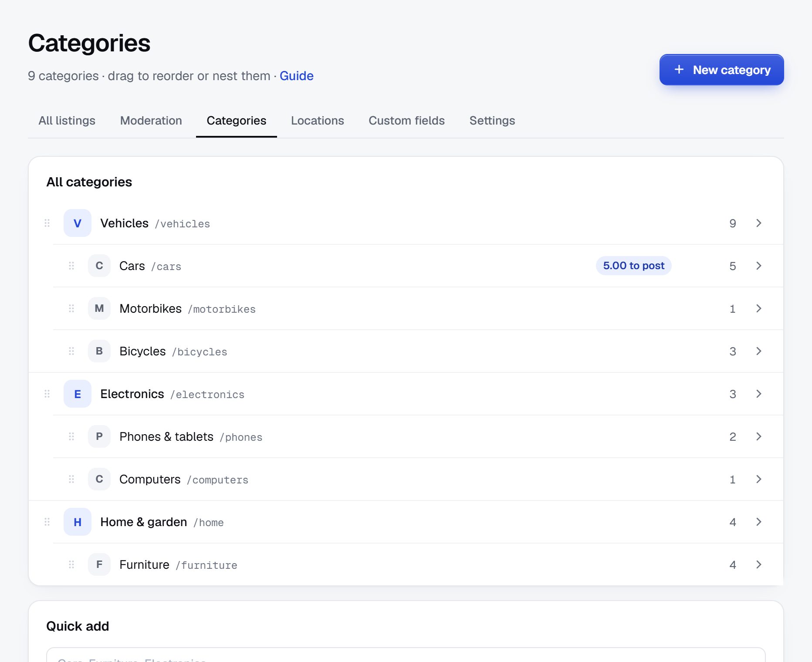Open the Locations tab
Screen dimensions: 812x662
pyautogui.click(x=318, y=121)
